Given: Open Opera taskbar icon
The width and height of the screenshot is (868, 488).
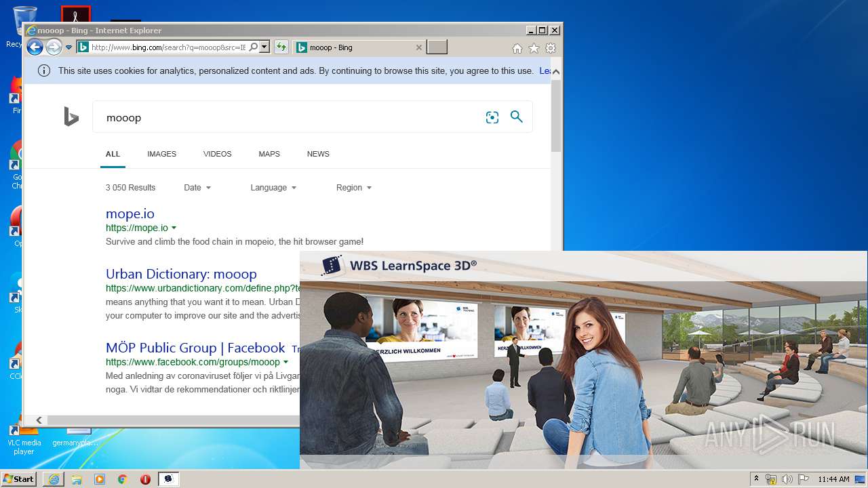Looking at the screenshot, I should point(145,479).
